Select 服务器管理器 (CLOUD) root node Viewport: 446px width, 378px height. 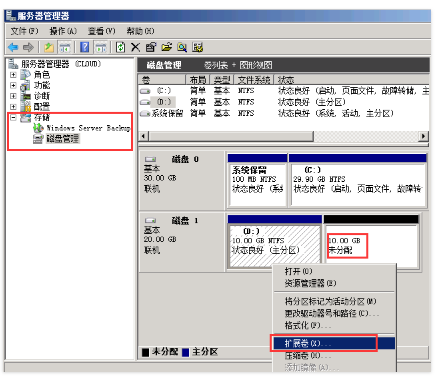pyautogui.click(x=61, y=63)
